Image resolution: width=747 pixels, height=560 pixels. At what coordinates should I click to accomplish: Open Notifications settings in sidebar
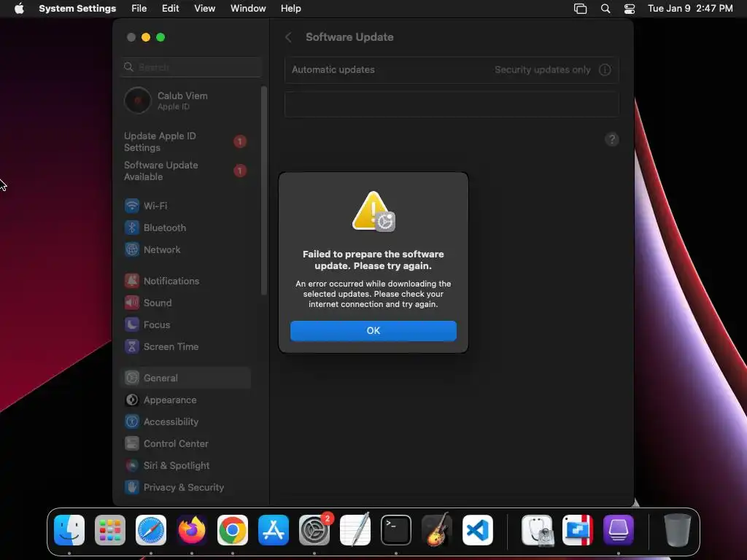pos(186,281)
